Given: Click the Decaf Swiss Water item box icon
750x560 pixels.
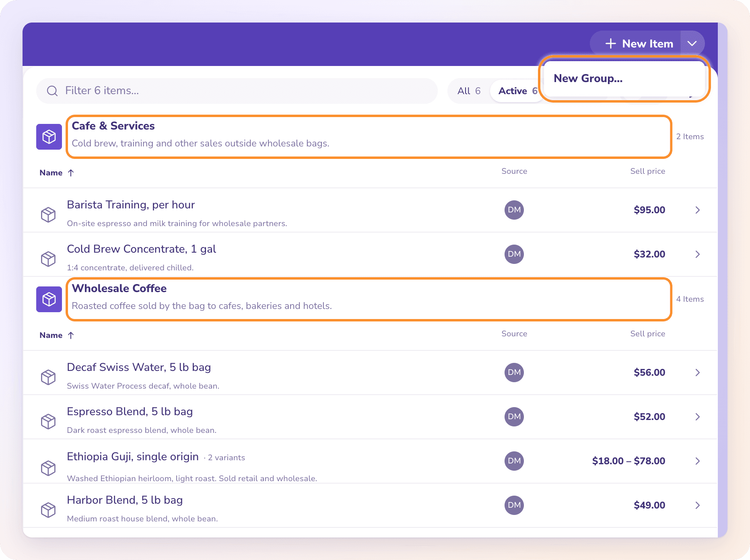Looking at the screenshot, I should coord(48,377).
